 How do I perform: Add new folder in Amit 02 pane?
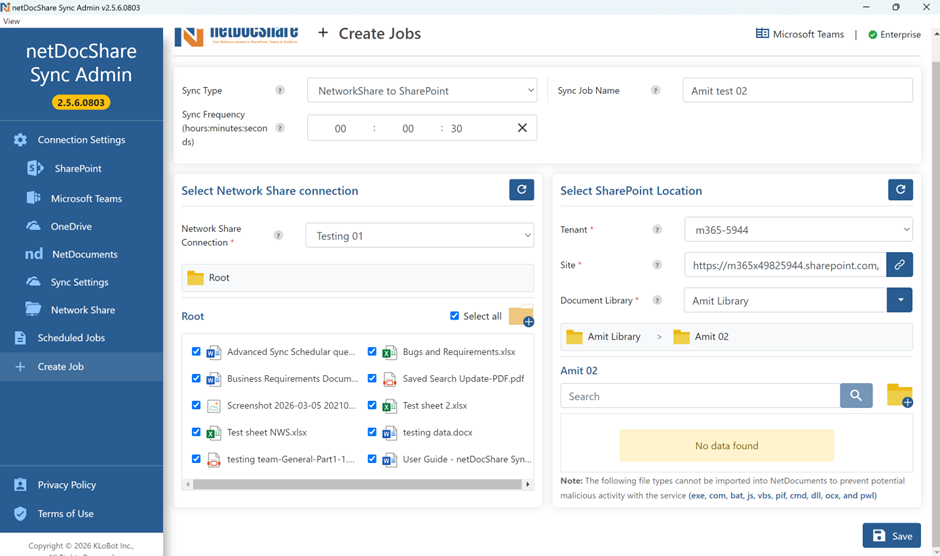tap(900, 396)
